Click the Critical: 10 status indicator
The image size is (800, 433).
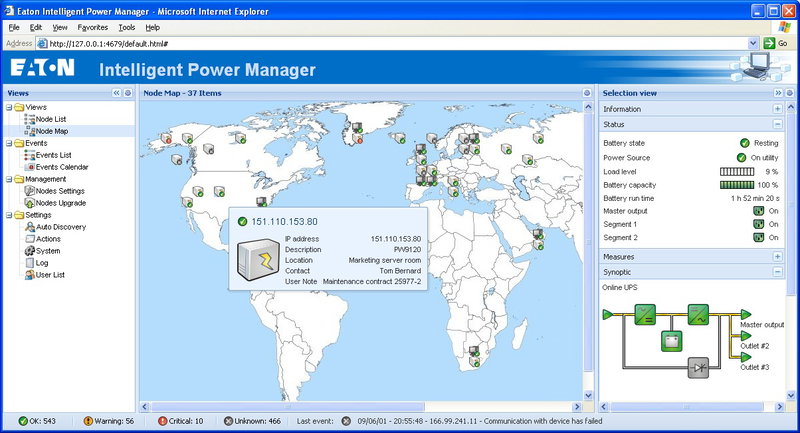click(x=181, y=421)
